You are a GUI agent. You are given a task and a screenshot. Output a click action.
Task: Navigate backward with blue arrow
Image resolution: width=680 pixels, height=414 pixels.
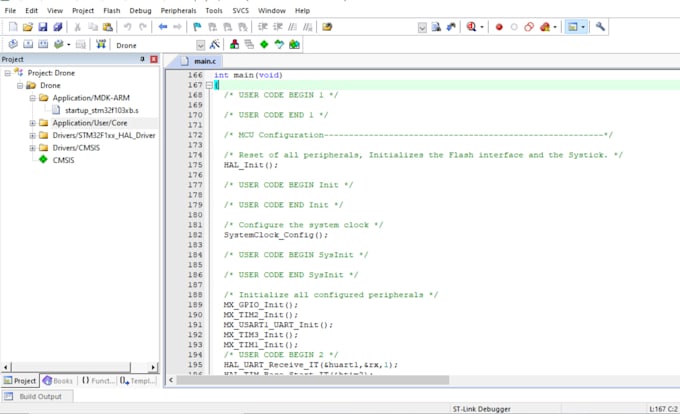pyautogui.click(x=163, y=27)
